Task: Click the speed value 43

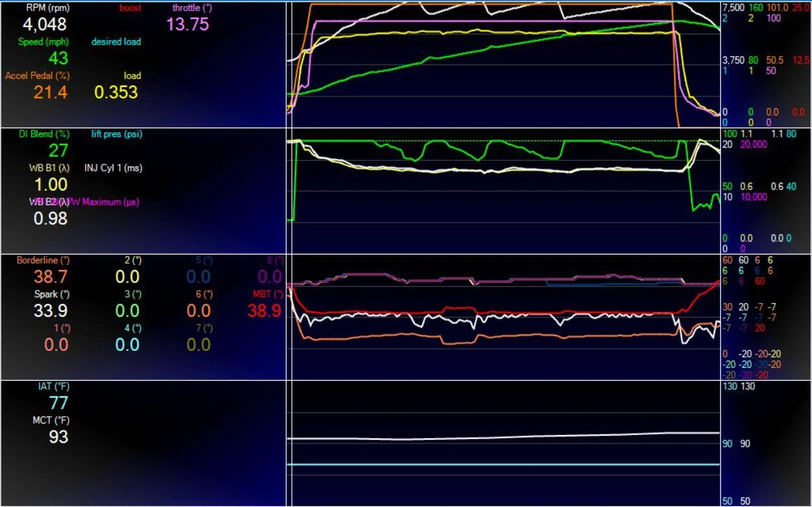Action: (x=58, y=58)
